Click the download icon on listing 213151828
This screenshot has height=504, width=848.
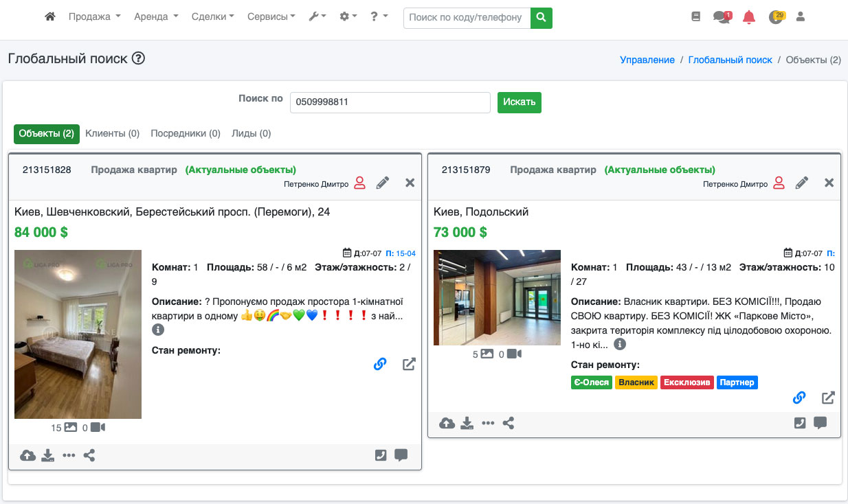(48, 455)
